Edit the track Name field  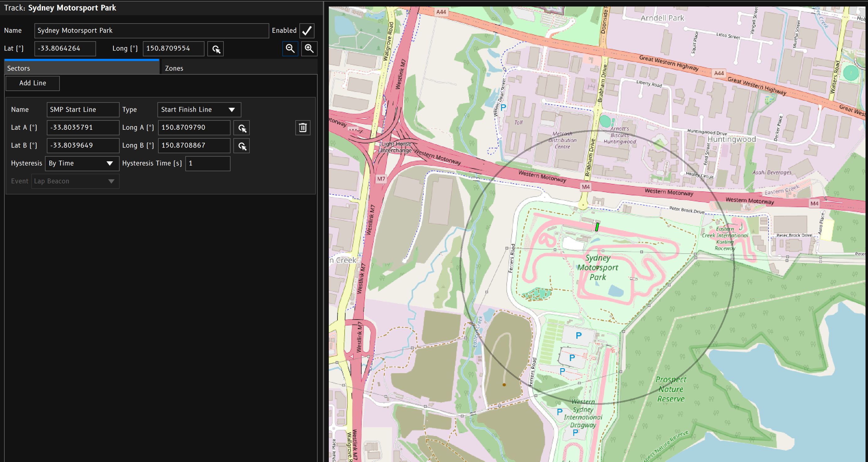pyautogui.click(x=152, y=31)
